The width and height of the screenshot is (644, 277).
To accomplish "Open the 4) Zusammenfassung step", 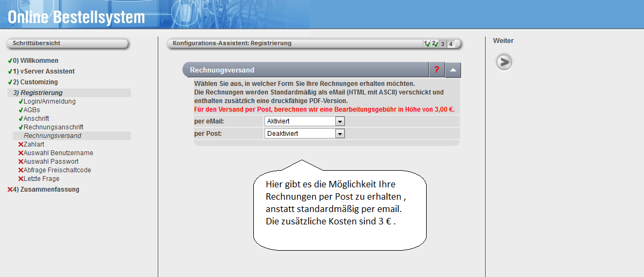I will (x=46, y=189).
